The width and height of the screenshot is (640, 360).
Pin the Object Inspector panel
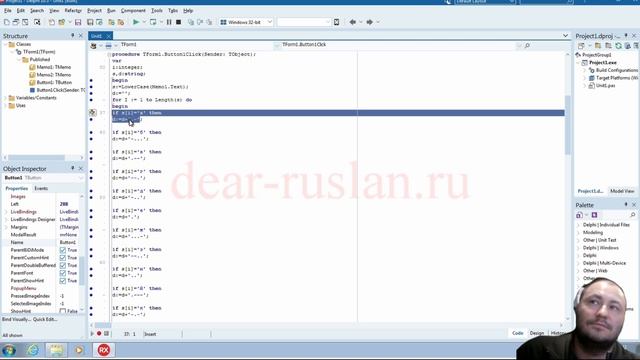point(73,168)
